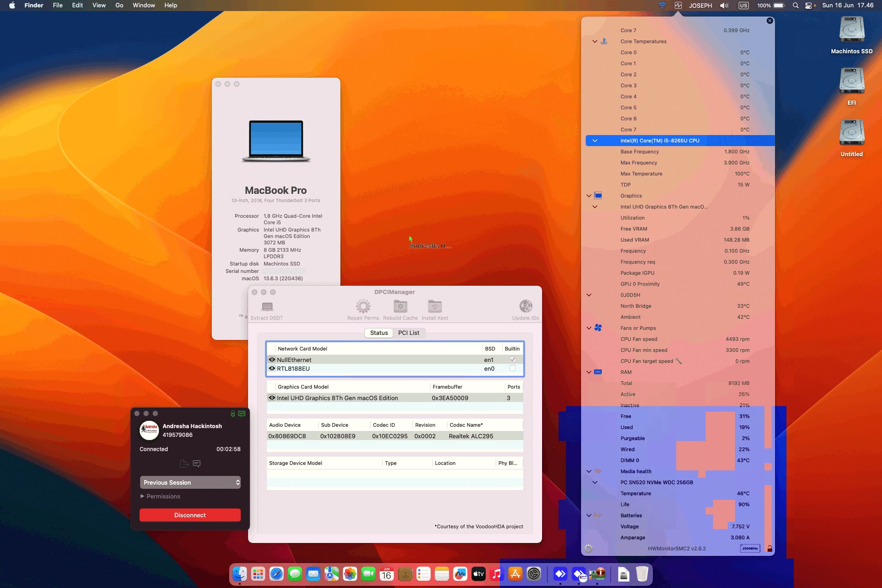
Task: Click Update IDs globe icon
Action: 526,306
